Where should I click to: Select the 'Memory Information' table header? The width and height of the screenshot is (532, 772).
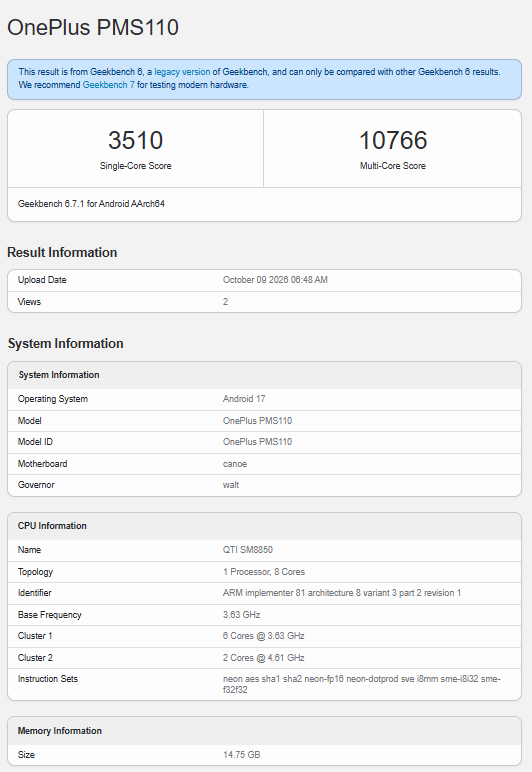(60, 731)
